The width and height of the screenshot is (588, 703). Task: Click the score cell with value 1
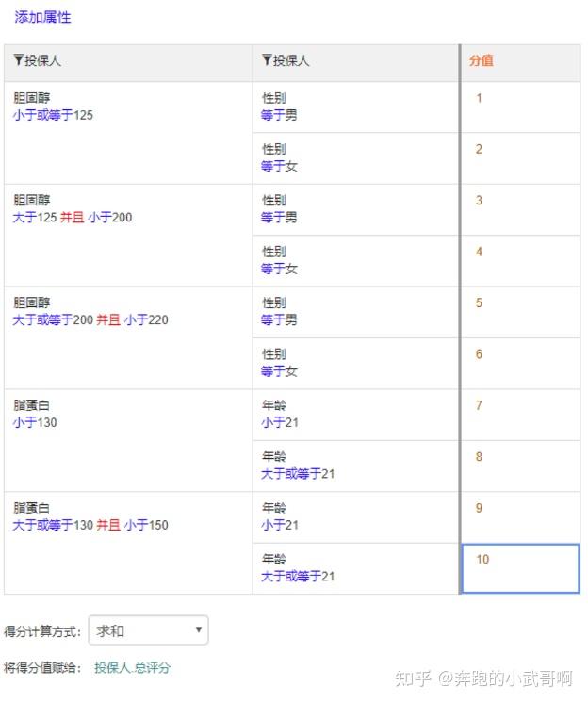[x=521, y=106]
